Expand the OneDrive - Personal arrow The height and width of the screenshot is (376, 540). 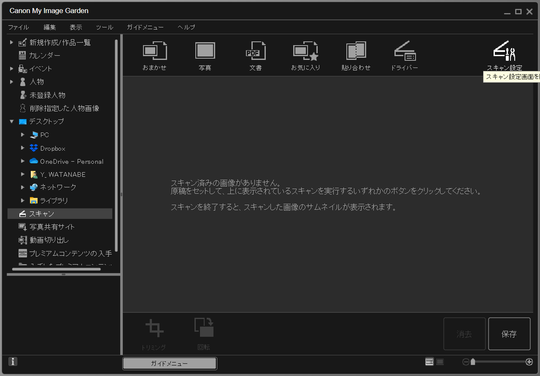pos(22,161)
